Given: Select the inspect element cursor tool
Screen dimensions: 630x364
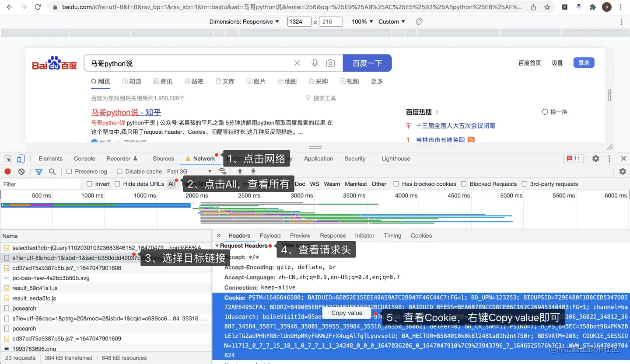Looking at the screenshot, I should (x=7, y=158).
